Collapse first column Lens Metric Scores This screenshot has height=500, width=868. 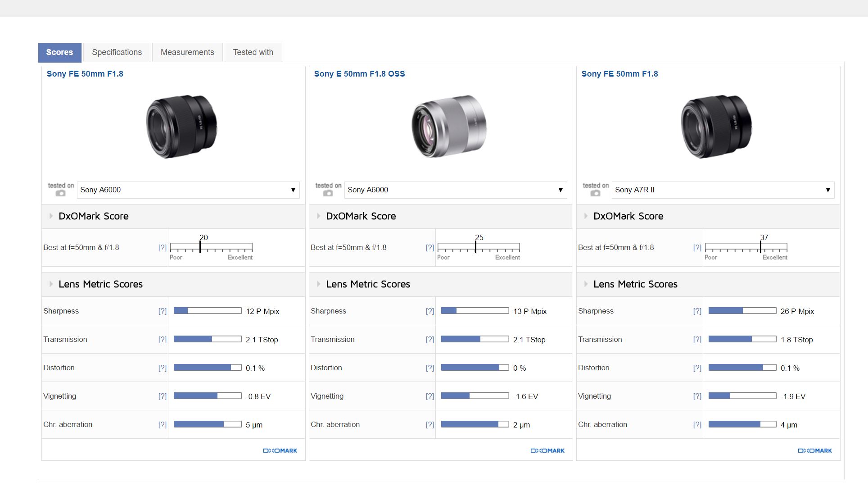tap(51, 284)
